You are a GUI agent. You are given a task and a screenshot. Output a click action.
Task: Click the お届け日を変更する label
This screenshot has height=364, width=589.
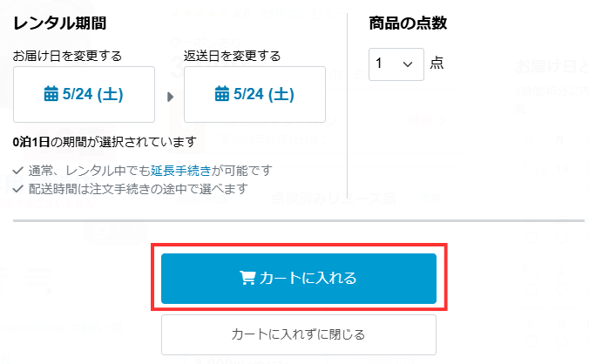coord(68,56)
